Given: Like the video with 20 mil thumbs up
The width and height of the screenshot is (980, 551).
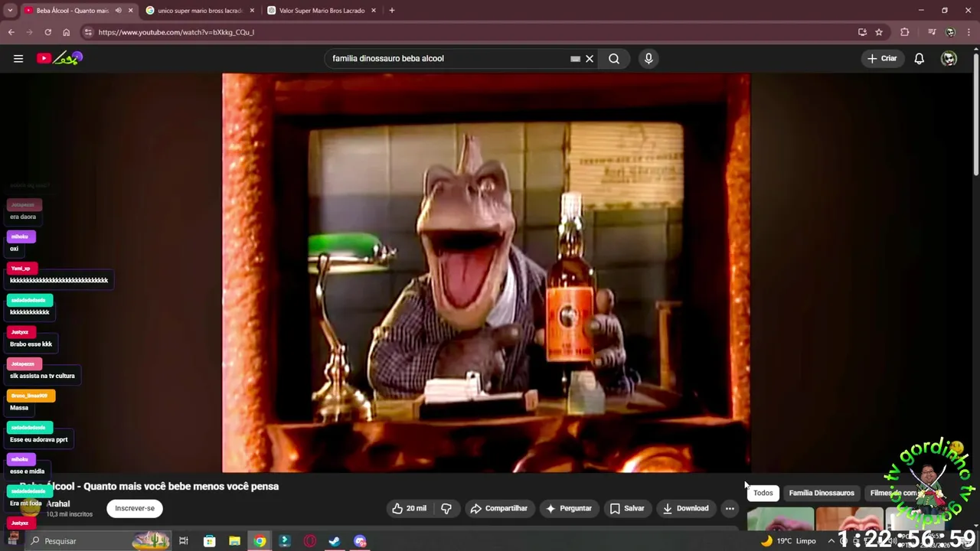Looking at the screenshot, I should [409, 508].
